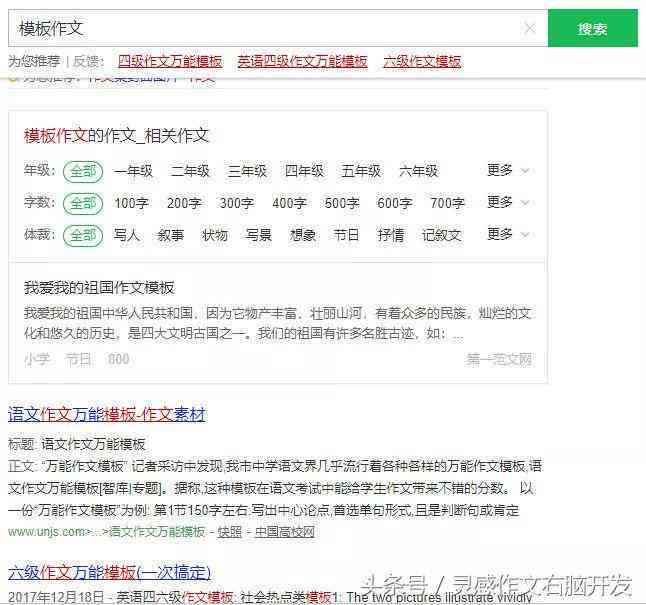
Task: Filter by 三年级 grade
Action: pyautogui.click(x=247, y=171)
